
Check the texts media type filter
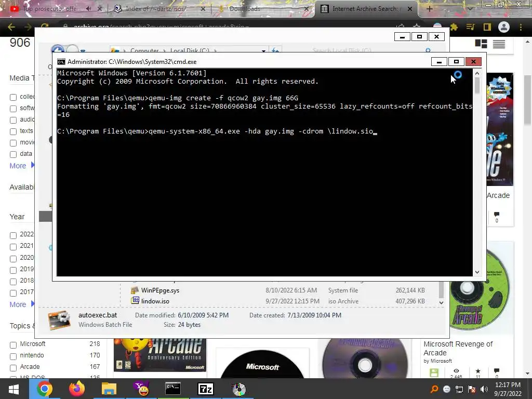tap(13, 131)
